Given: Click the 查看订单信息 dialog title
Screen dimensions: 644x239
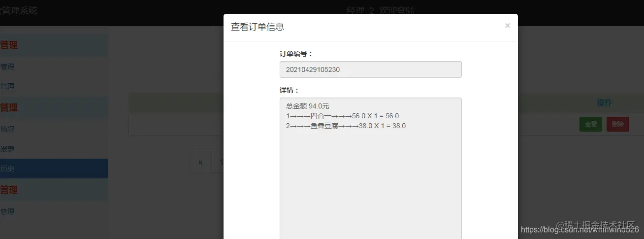Looking at the screenshot, I should point(258,27).
